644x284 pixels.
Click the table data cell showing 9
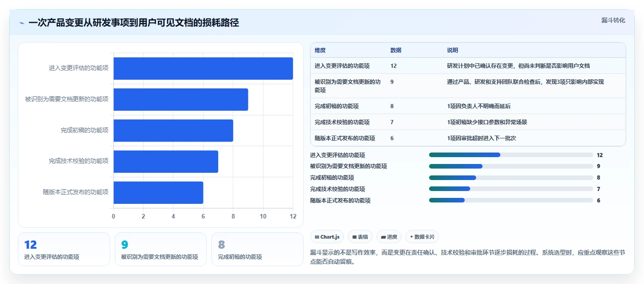click(392, 82)
